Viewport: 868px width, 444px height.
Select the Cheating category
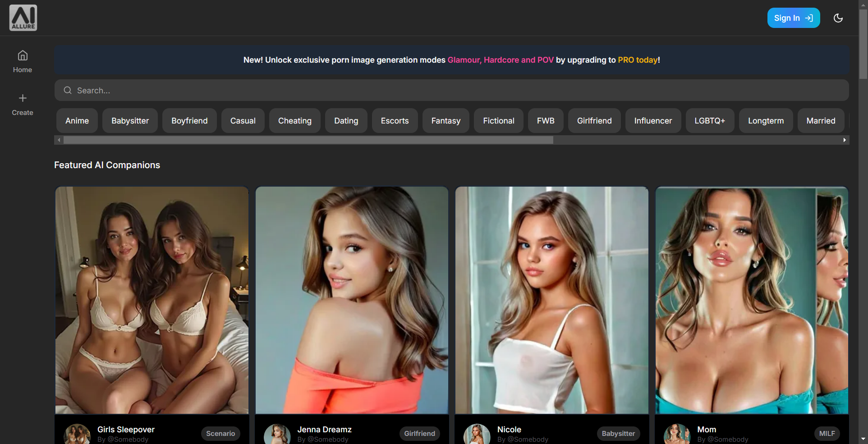coord(295,121)
